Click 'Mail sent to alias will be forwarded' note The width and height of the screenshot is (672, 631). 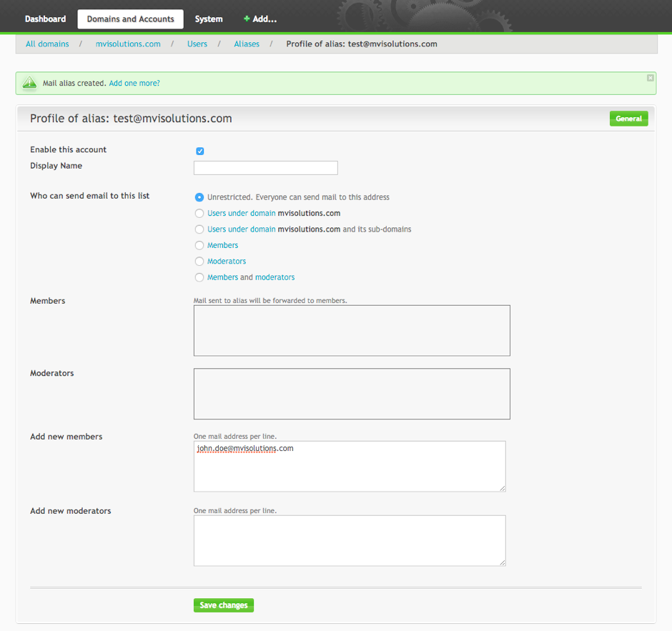coord(270,300)
